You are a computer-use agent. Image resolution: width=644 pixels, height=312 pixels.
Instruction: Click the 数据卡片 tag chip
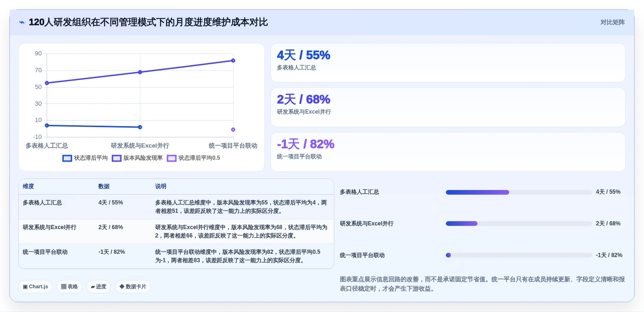pos(133,287)
